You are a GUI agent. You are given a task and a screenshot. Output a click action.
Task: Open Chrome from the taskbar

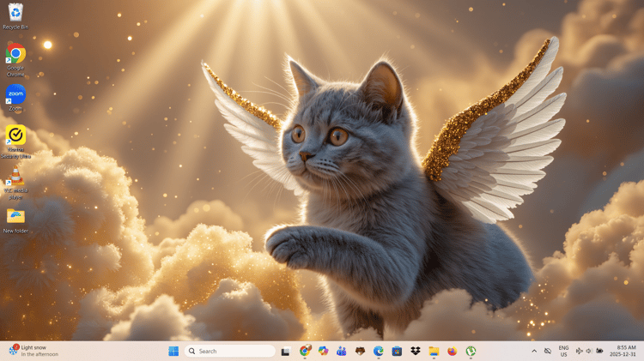point(305,352)
